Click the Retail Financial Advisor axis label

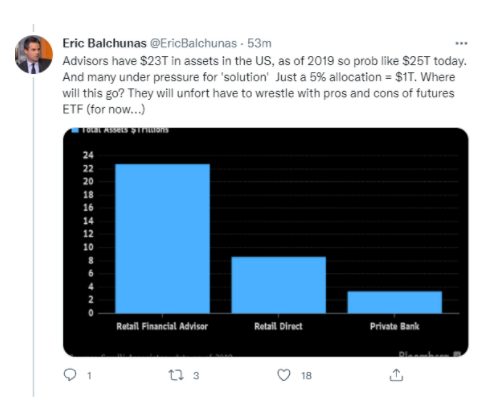pyautogui.click(x=162, y=326)
